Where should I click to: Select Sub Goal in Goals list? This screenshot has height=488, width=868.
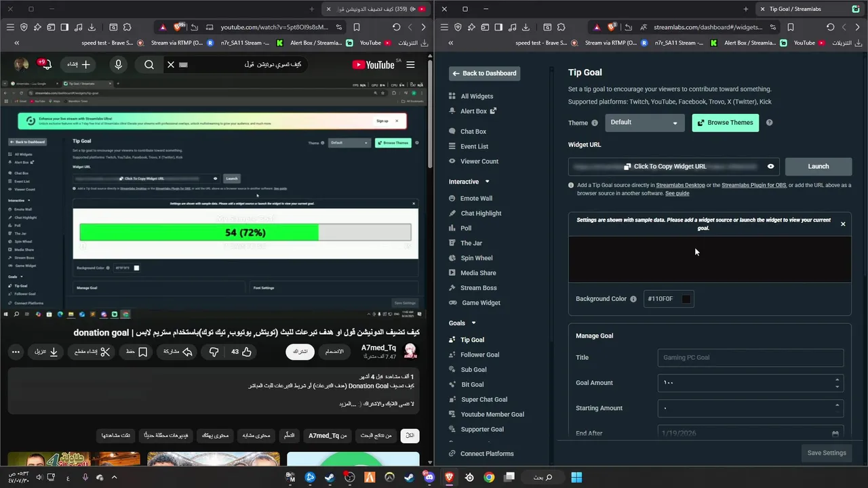[468, 369]
